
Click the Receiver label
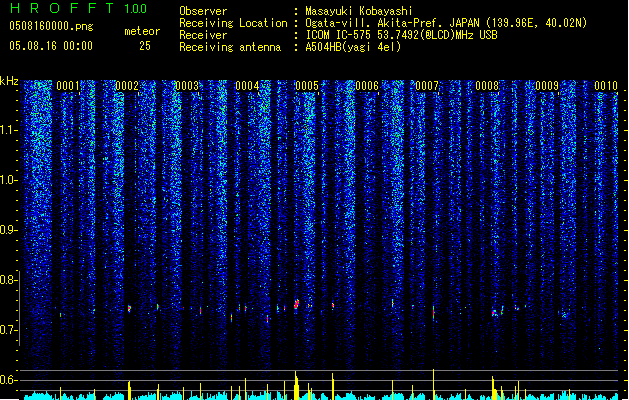[203, 35]
